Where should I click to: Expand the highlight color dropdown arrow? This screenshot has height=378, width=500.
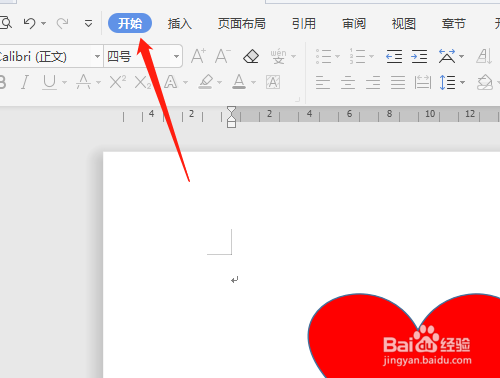coord(219,82)
